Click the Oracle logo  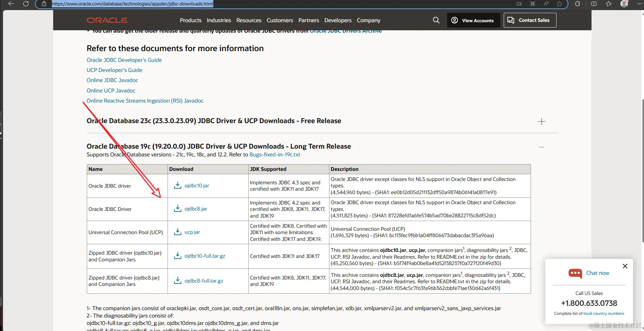click(x=107, y=20)
